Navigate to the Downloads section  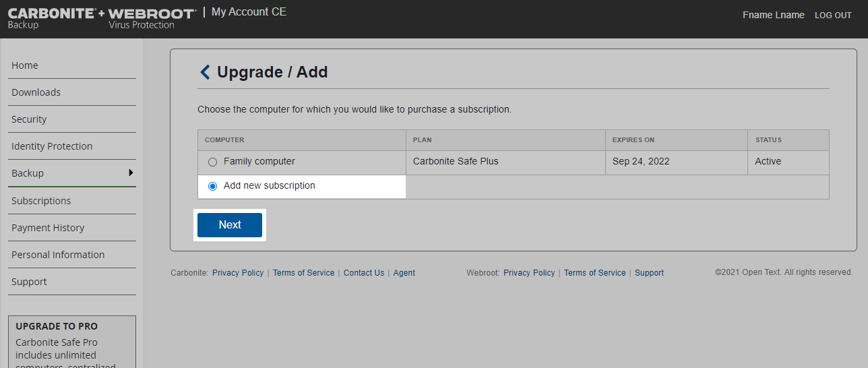pos(36,92)
